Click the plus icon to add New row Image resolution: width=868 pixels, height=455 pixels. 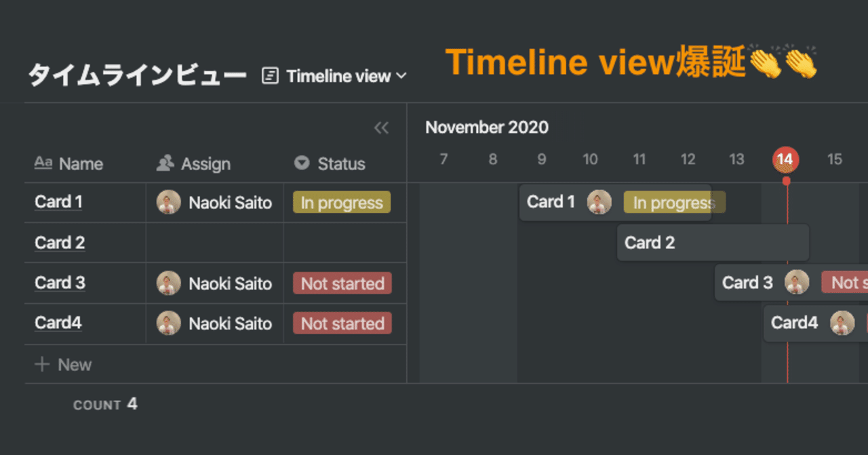42,365
